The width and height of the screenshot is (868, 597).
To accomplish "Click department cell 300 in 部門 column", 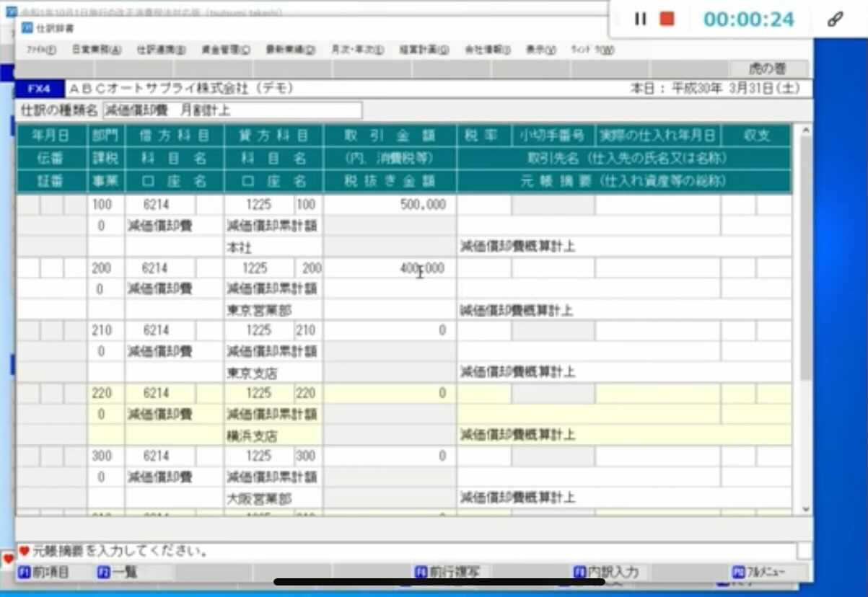I will 106,456.
